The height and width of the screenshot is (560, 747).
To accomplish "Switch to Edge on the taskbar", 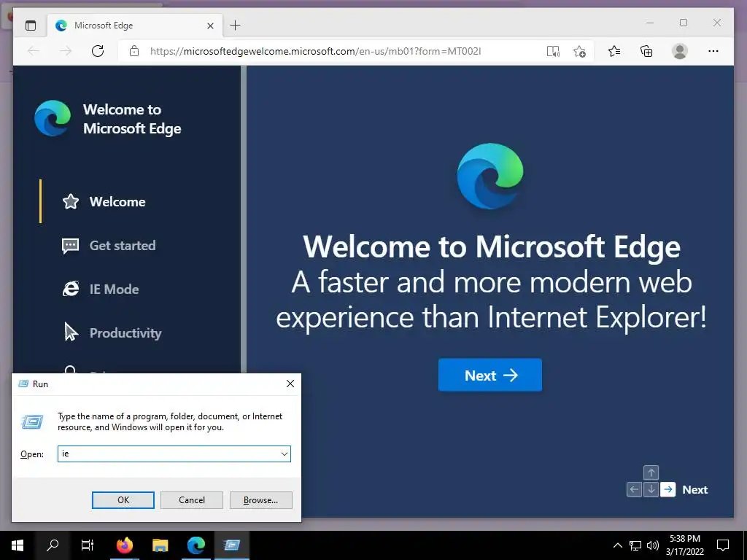I will (196, 545).
